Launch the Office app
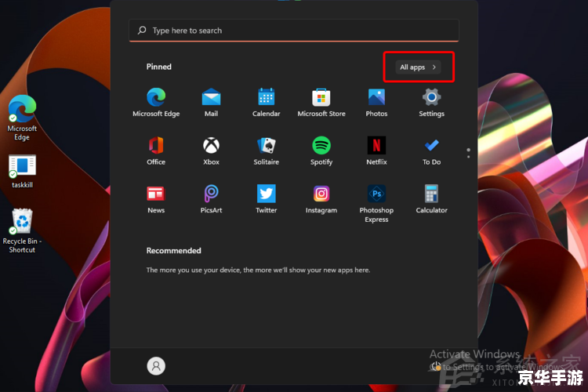588x392 pixels. pyautogui.click(x=156, y=151)
